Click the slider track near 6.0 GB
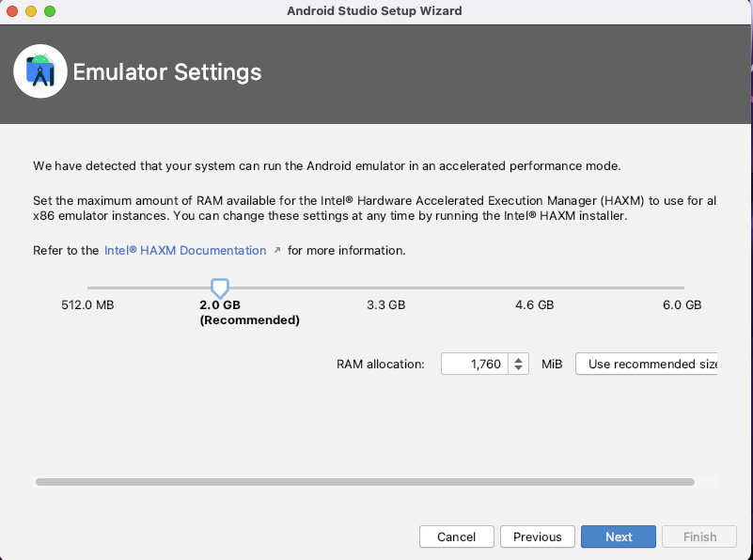 pos(681,288)
